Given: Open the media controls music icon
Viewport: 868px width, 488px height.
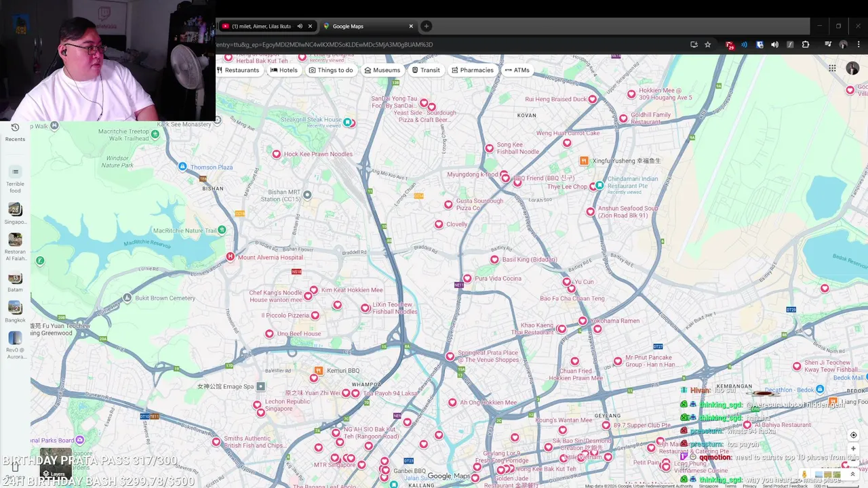Looking at the screenshot, I should (828, 45).
